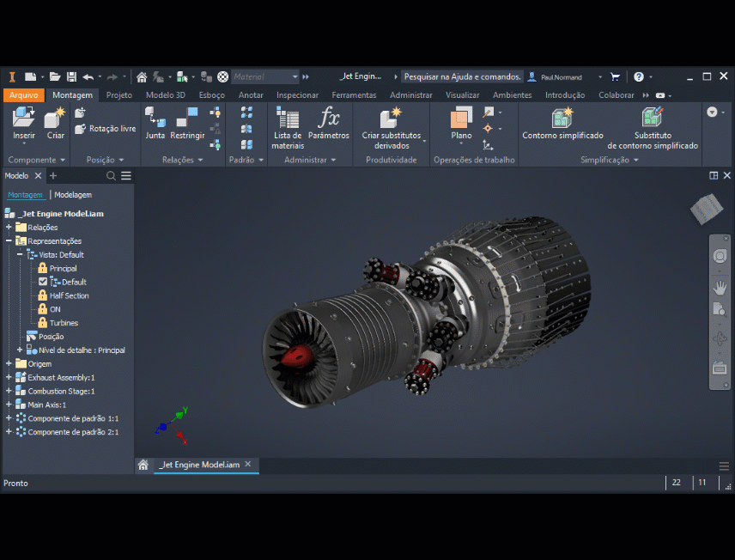The height and width of the screenshot is (560, 735).
Task: Click the ViewCube in the viewport
Action: coord(708,209)
